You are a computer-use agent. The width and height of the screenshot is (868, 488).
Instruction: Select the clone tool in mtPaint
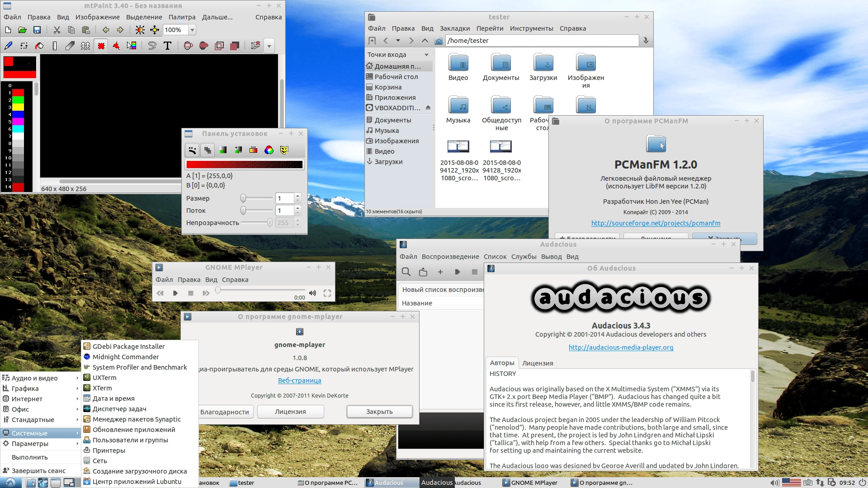85,46
